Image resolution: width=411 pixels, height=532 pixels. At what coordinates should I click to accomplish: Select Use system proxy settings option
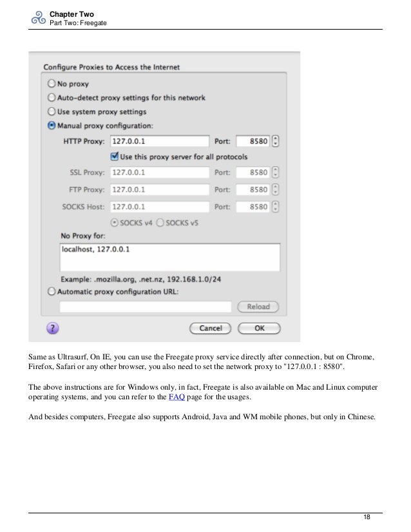click(52, 111)
